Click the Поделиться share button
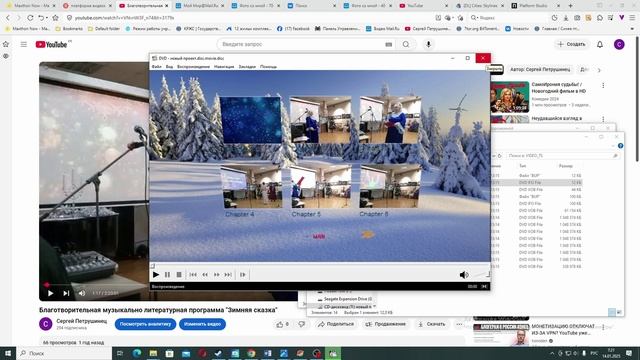Screen dimensions: 640x360 pos(336,324)
